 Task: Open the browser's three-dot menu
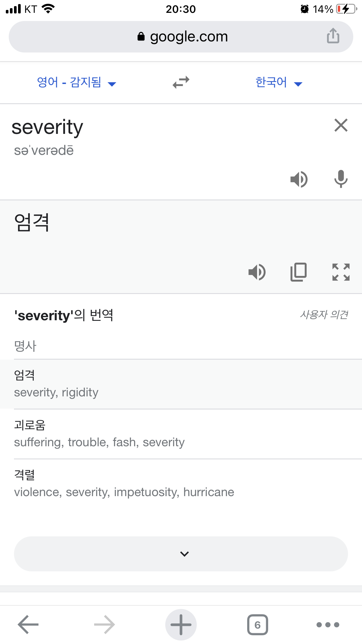tap(328, 624)
